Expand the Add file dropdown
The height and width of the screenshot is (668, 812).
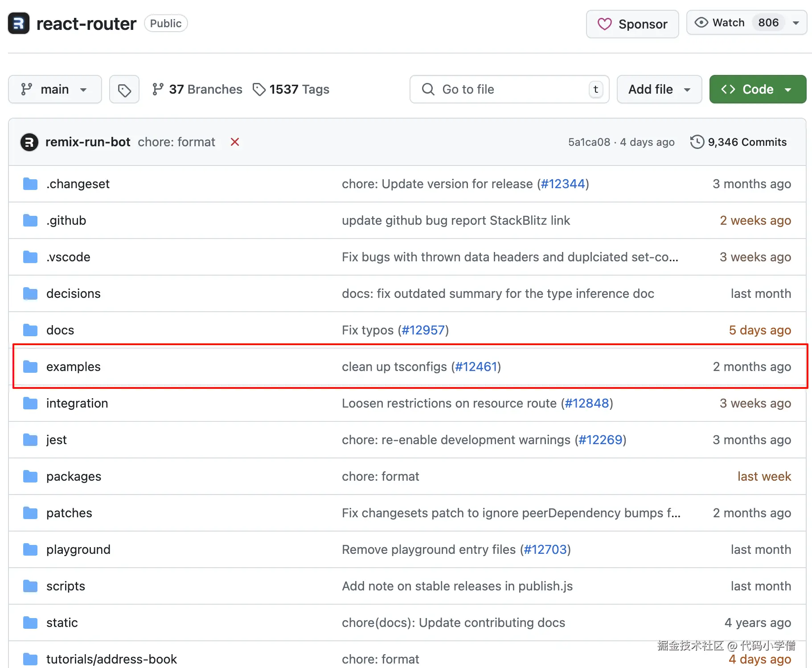tap(659, 89)
